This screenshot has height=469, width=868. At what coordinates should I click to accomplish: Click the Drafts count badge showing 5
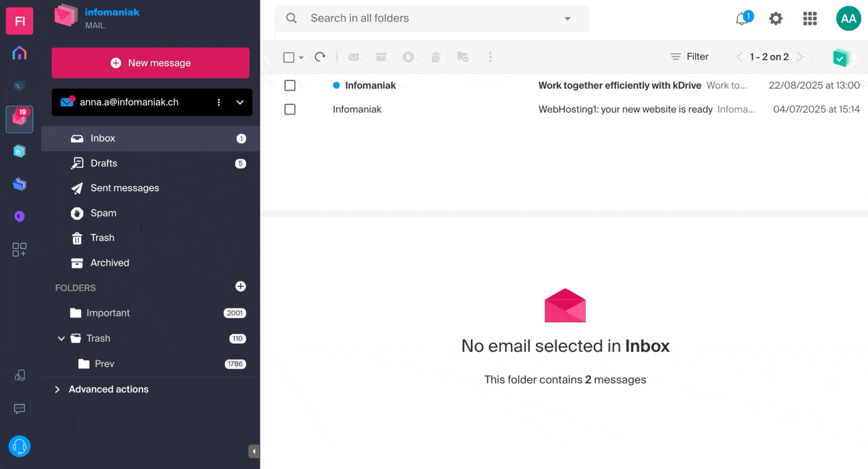241,164
